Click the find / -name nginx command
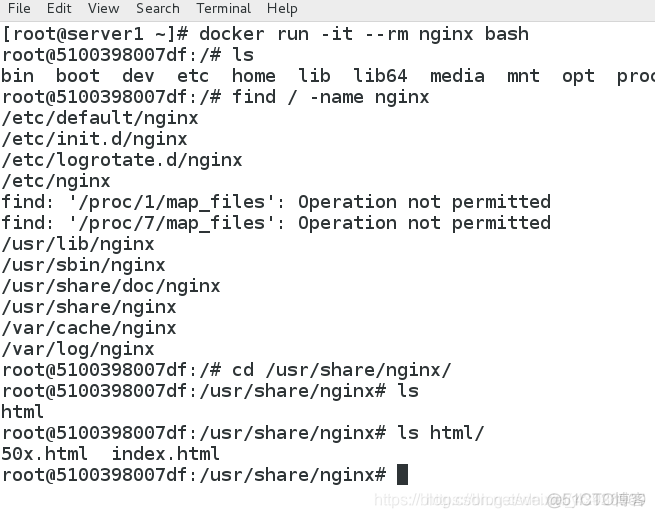655x518 pixels. [x=331, y=97]
